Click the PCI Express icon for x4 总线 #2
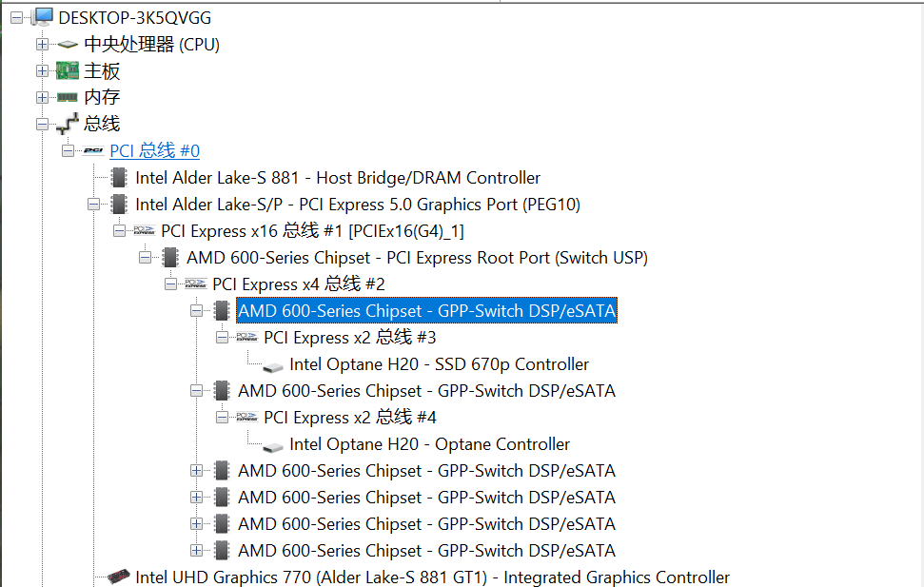Image resolution: width=924 pixels, height=587 pixels. tap(196, 284)
